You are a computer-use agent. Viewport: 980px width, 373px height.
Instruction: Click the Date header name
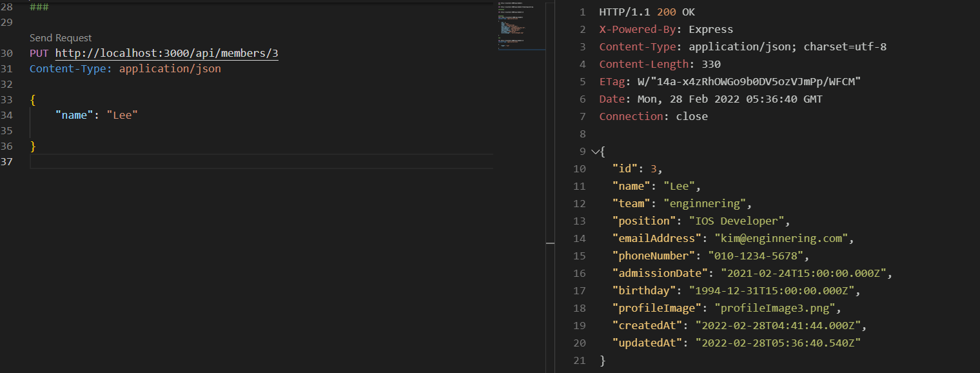pos(612,99)
